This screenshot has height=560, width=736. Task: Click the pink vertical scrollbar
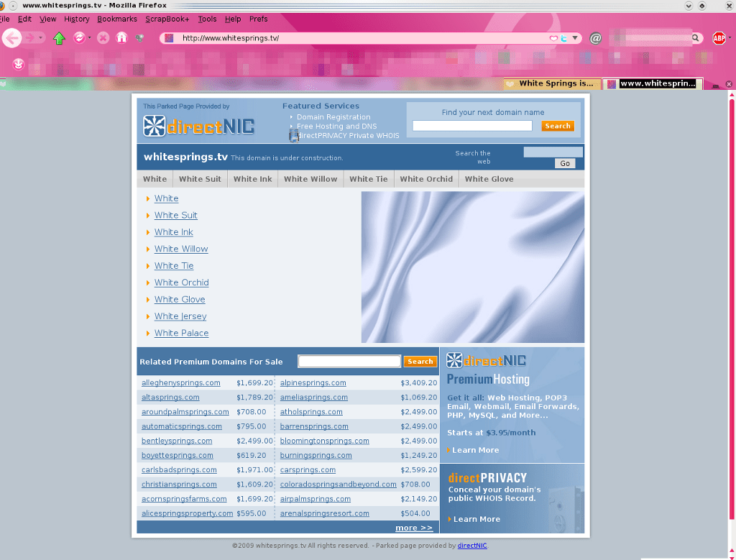coord(731,310)
